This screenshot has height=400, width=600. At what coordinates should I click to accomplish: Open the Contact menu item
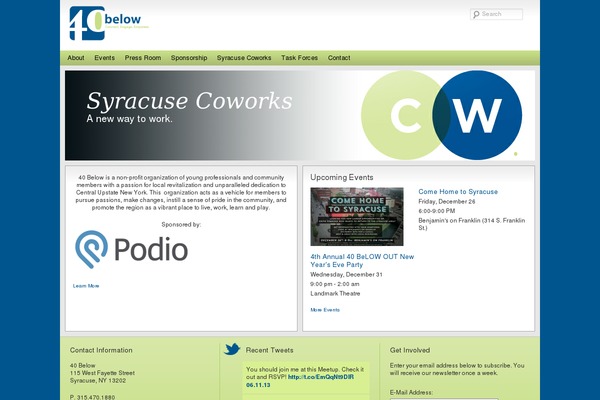[x=339, y=58]
